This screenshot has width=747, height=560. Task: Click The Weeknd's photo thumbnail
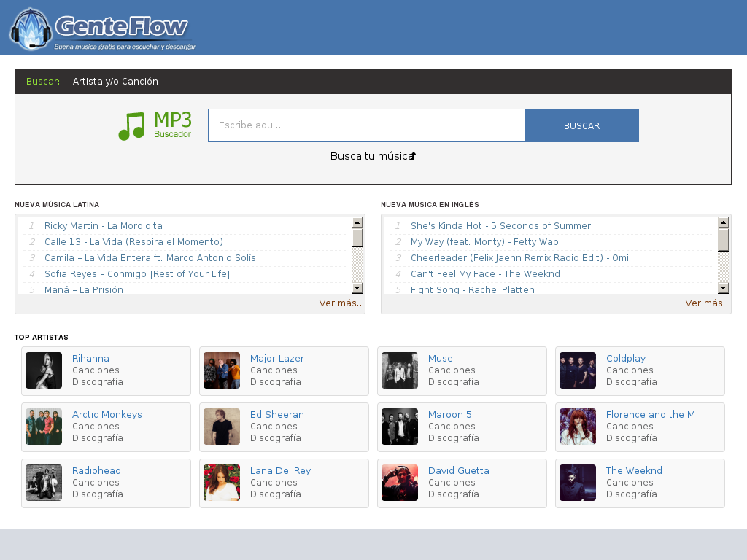pyautogui.click(x=577, y=482)
